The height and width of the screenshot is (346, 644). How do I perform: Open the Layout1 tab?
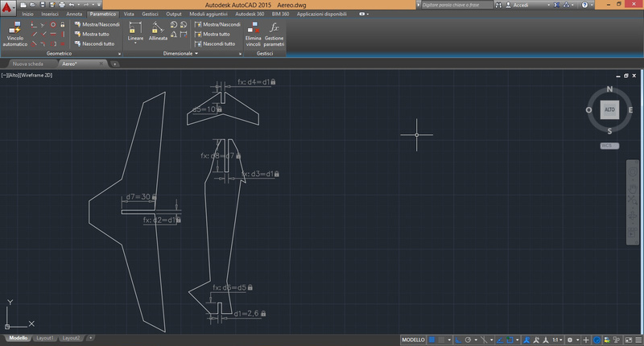[45, 339]
